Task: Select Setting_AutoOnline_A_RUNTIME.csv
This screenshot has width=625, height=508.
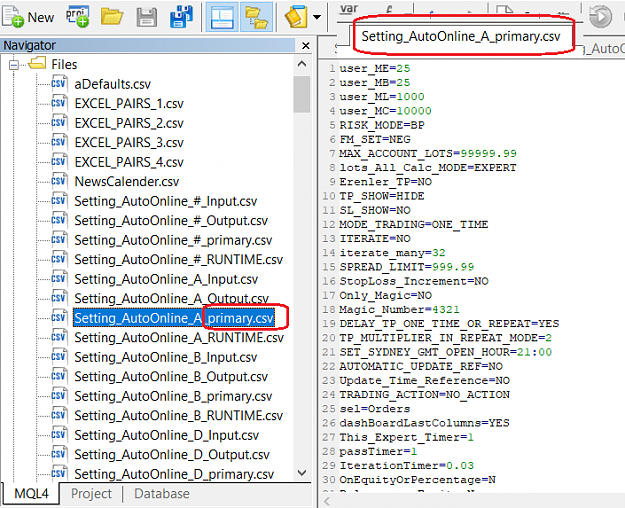Action: [179, 338]
